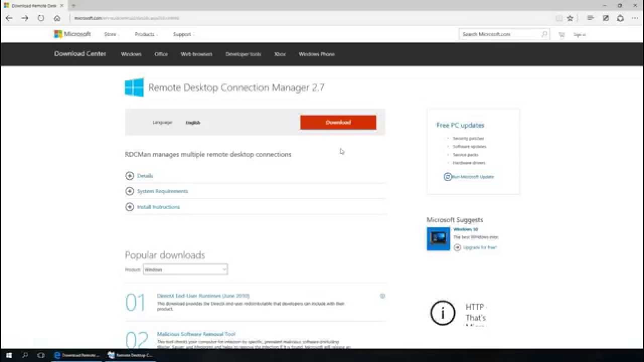Click the Microsoft Suggests heading
Screen dimensions: 644x362
pos(455,220)
